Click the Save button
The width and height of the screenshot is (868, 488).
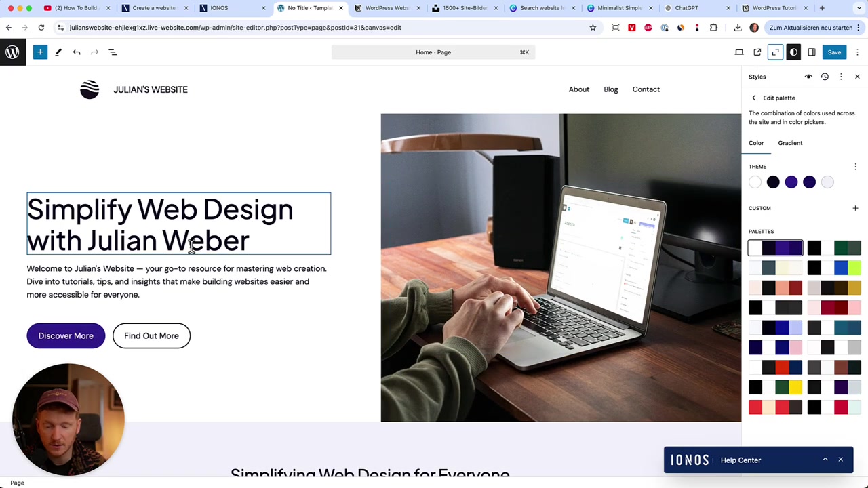pos(834,52)
